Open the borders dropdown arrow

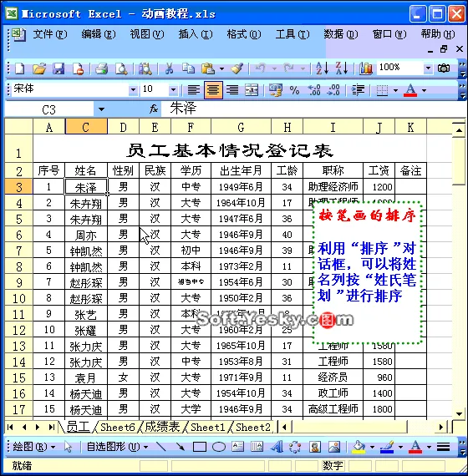(x=395, y=90)
